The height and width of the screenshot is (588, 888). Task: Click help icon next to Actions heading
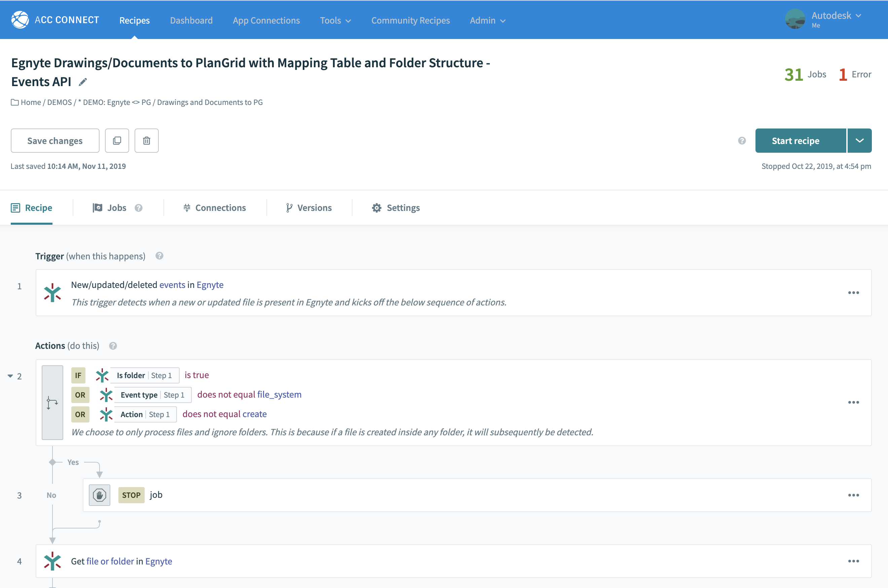coord(113,346)
